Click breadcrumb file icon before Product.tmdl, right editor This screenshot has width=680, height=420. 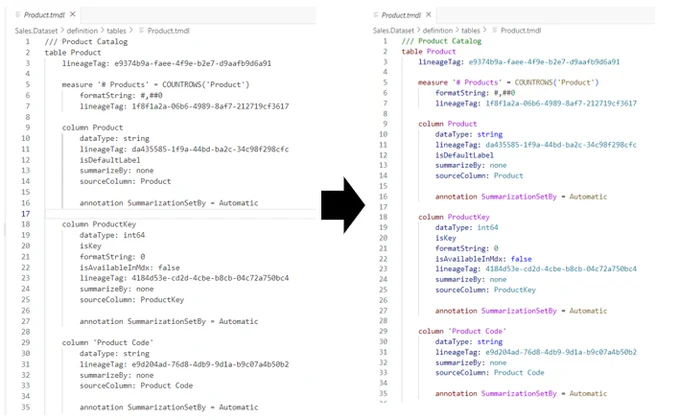[x=494, y=30]
